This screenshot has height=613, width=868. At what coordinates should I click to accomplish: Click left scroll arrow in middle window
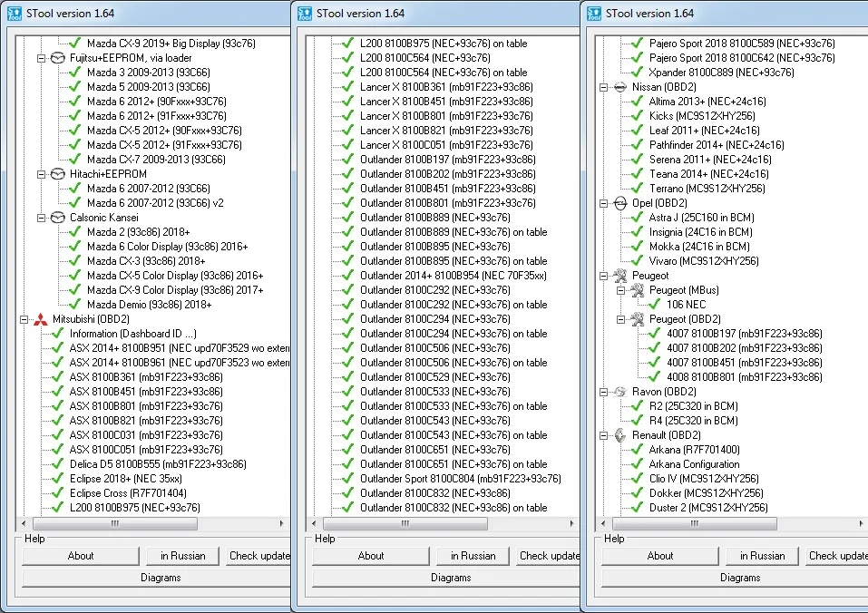tap(314, 523)
